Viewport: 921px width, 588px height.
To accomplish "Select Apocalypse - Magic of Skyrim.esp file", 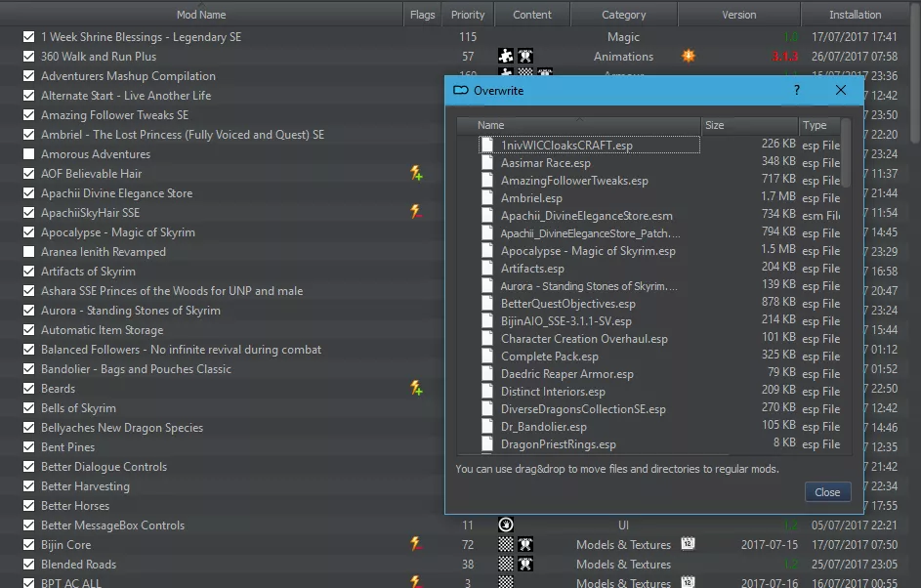I will [588, 251].
